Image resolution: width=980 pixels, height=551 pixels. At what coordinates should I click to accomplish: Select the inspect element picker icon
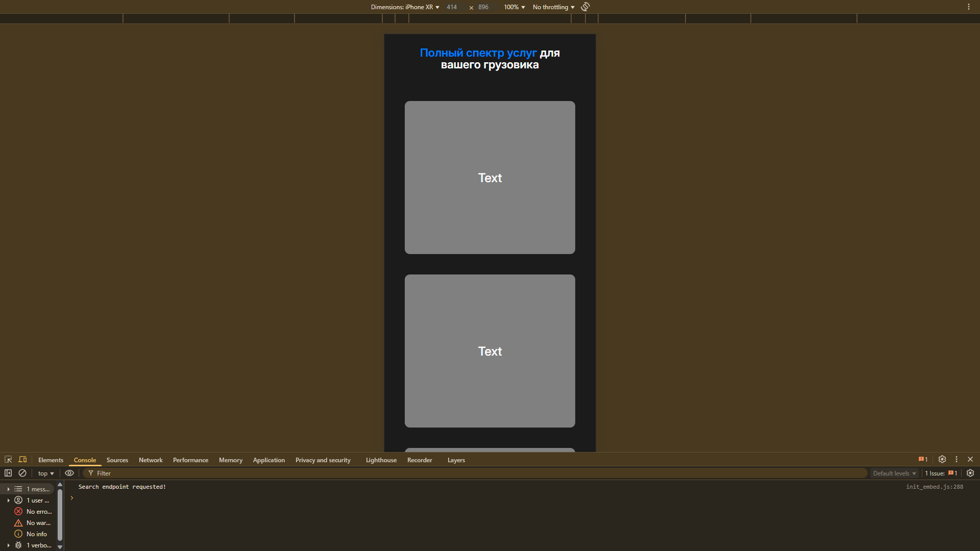coord(8,460)
